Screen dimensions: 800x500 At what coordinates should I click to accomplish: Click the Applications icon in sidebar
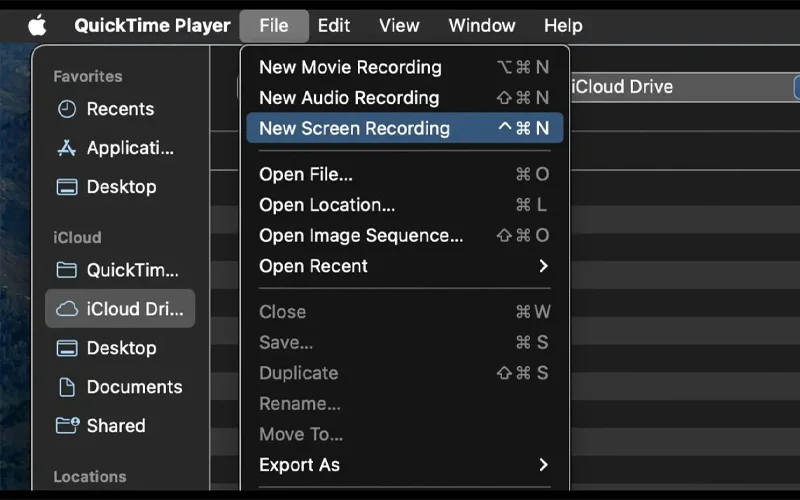(67, 148)
